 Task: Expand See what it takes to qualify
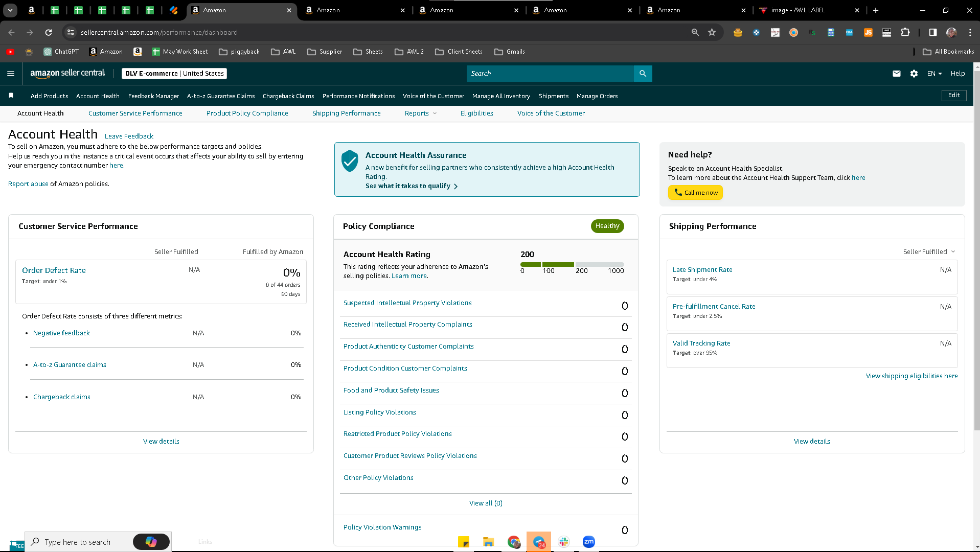(x=412, y=186)
